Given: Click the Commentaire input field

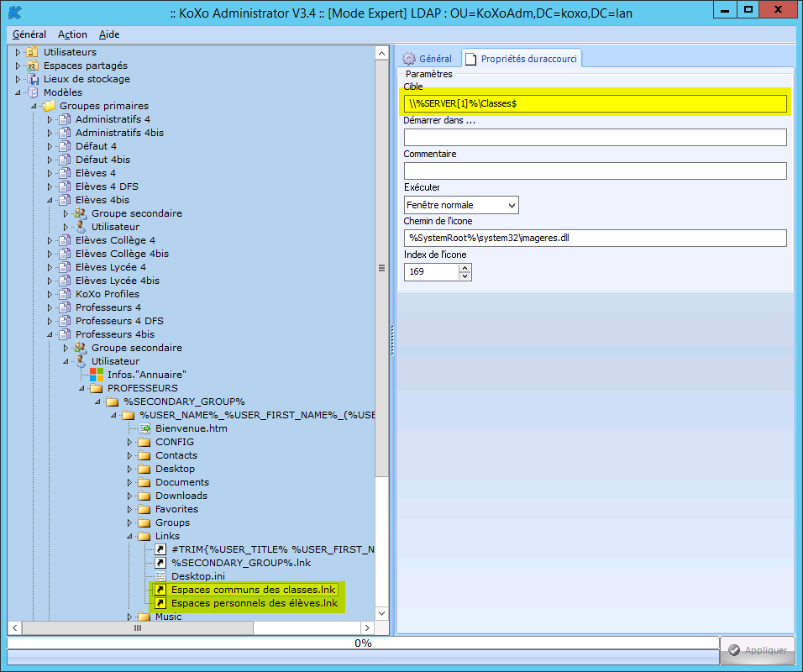Looking at the screenshot, I should (x=595, y=171).
